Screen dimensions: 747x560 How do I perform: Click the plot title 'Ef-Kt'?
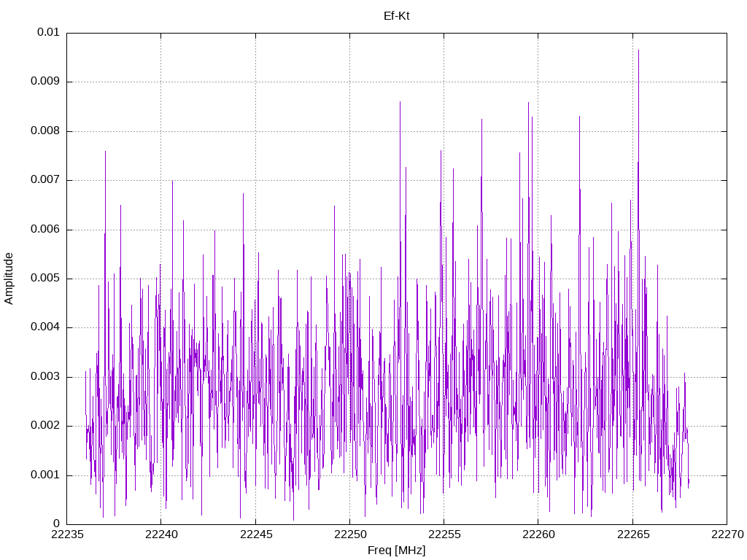pyautogui.click(x=396, y=16)
